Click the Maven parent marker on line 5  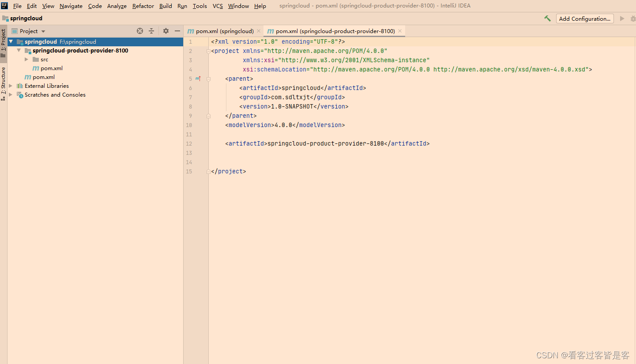point(198,79)
